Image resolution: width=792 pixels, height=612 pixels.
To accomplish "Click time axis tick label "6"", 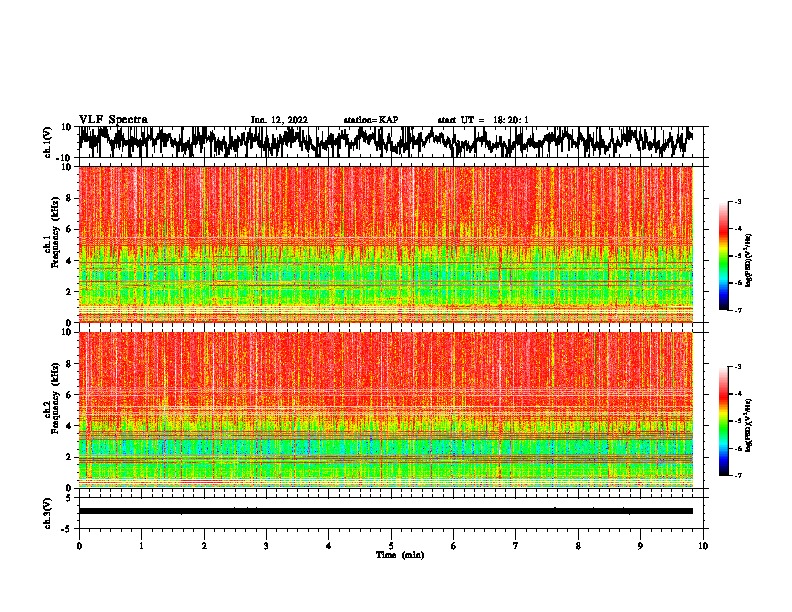I will [454, 546].
